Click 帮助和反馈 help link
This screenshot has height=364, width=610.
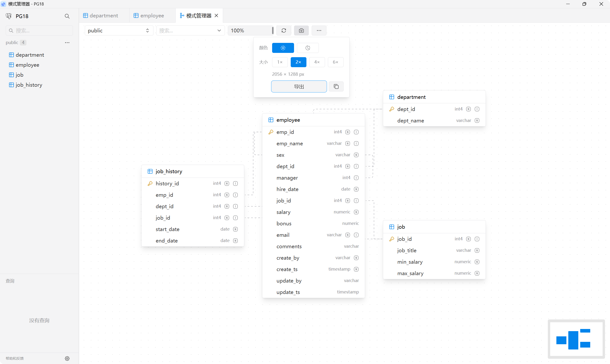point(15,358)
